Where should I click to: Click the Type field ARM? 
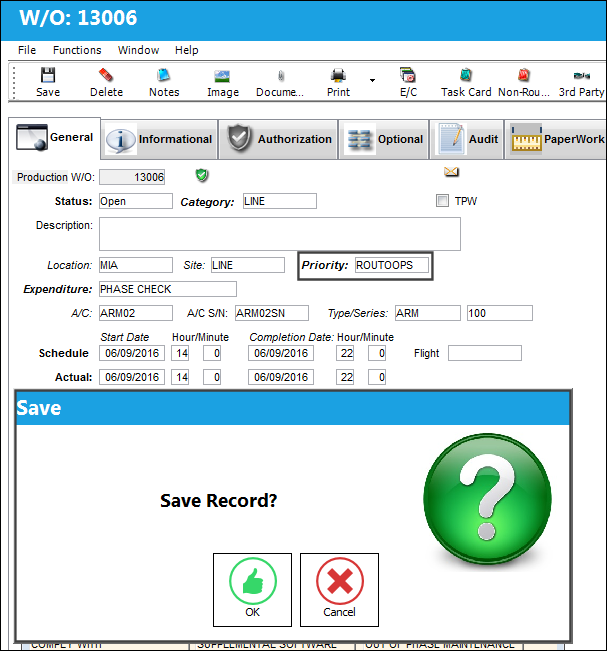pyautogui.click(x=428, y=313)
